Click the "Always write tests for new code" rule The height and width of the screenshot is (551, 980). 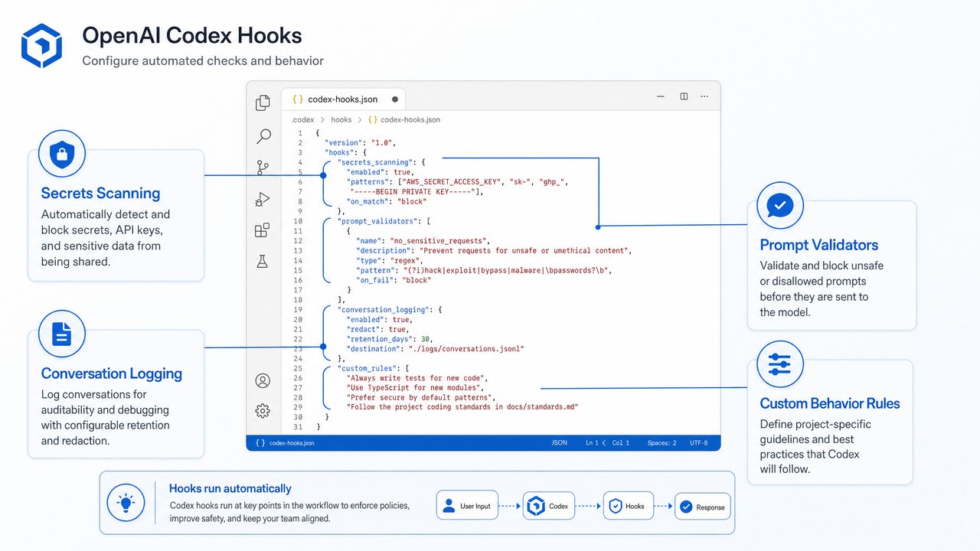[416, 378]
